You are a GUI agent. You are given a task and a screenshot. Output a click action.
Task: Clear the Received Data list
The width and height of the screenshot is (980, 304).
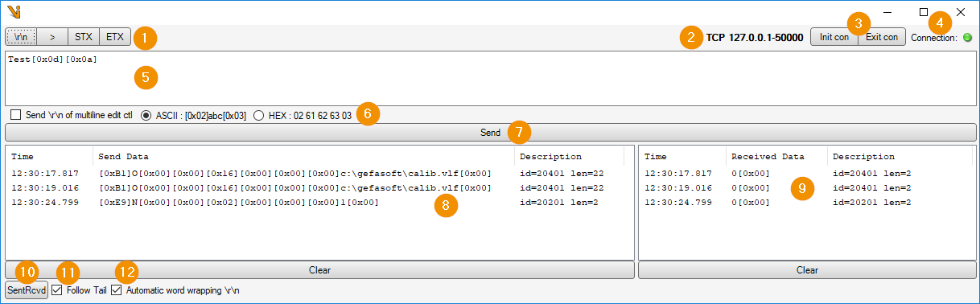[x=807, y=270]
